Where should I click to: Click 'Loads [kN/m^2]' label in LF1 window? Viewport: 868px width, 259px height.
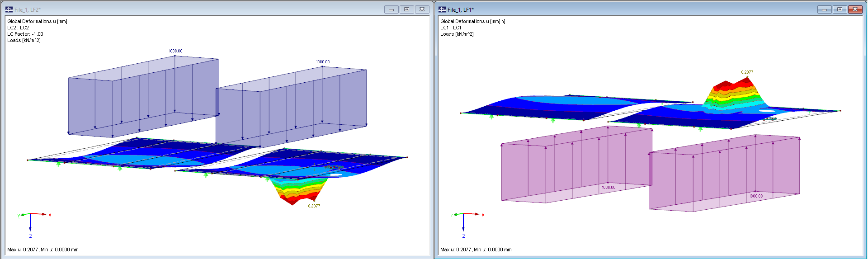(457, 34)
